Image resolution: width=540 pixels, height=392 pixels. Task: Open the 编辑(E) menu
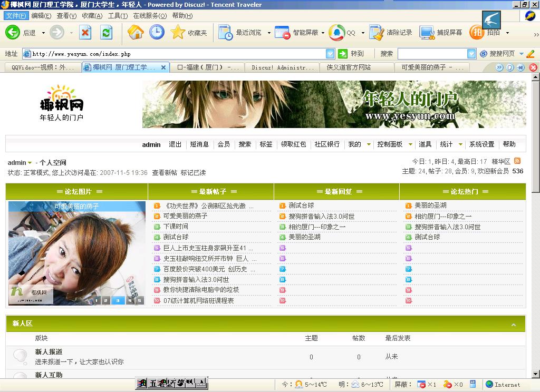click(x=41, y=15)
